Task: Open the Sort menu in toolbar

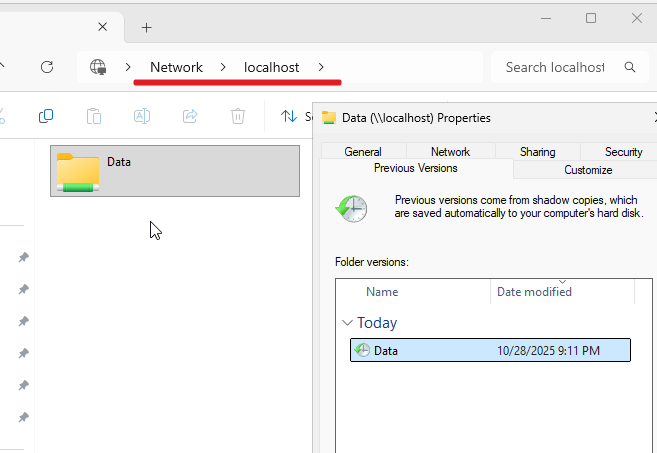Action: (290, 116)
